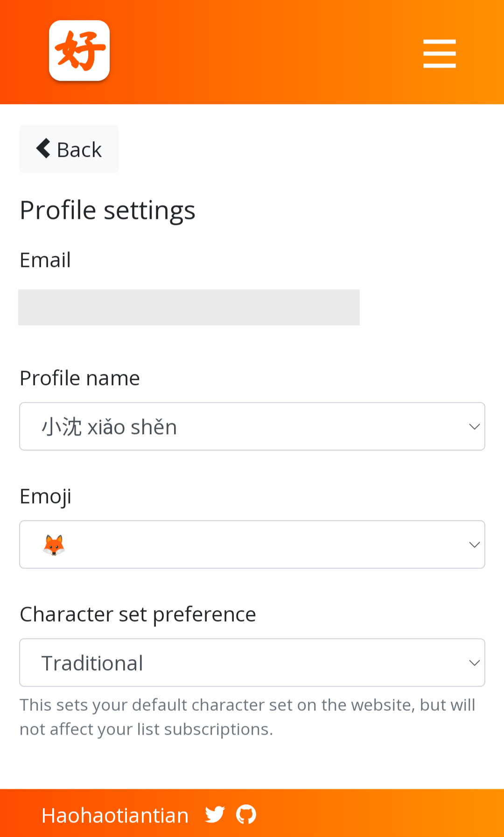The image size is (504, 837).
Task: Open the hamburger navigation menu
Action: [439, 53]
